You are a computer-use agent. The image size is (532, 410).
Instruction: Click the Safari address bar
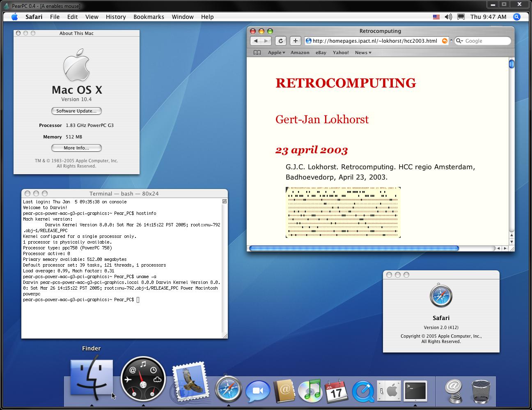tap(376, 41)
